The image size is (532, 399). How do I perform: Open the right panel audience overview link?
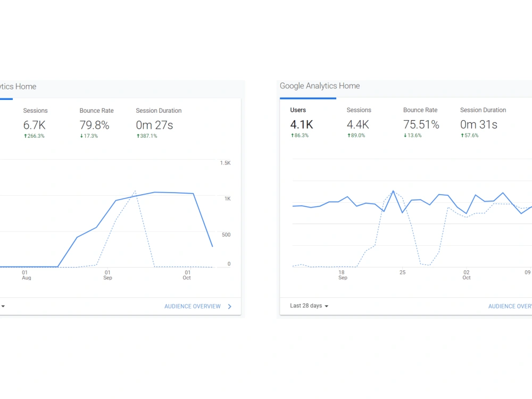(510, 306)
